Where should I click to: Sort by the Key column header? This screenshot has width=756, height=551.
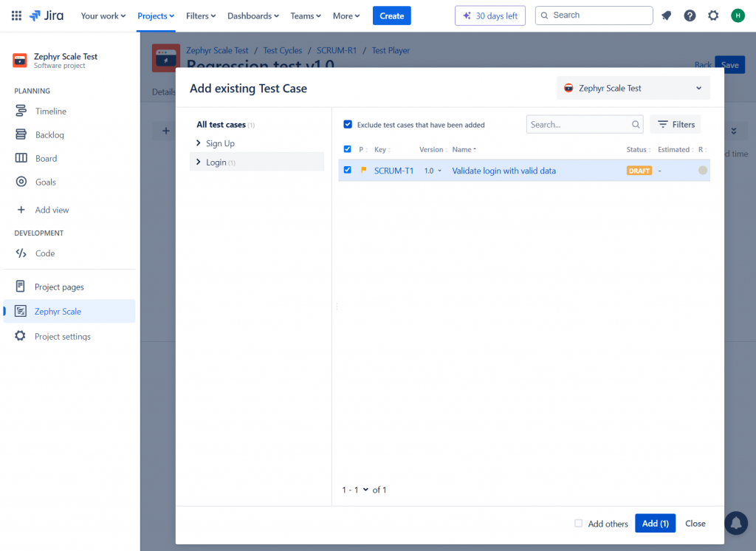[382, 150]
